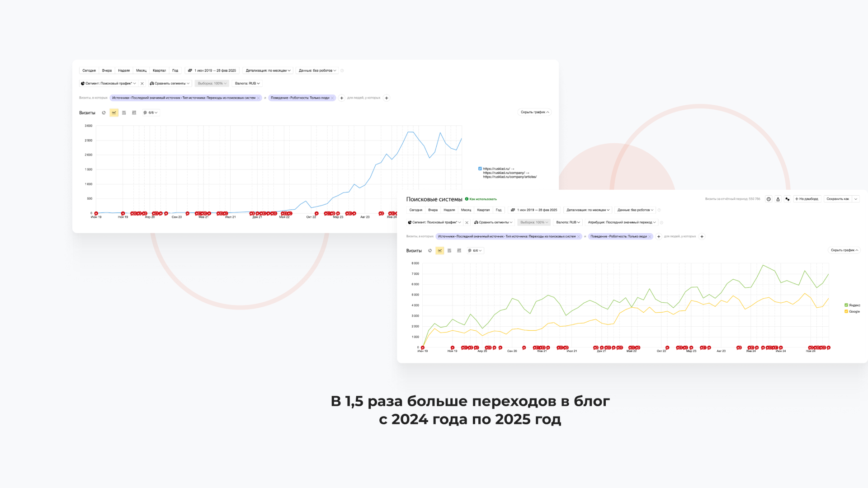The image size is (868, 488).
Task: Collapse chart with 'Скрыть график' in left report
Action: [534, 113]
